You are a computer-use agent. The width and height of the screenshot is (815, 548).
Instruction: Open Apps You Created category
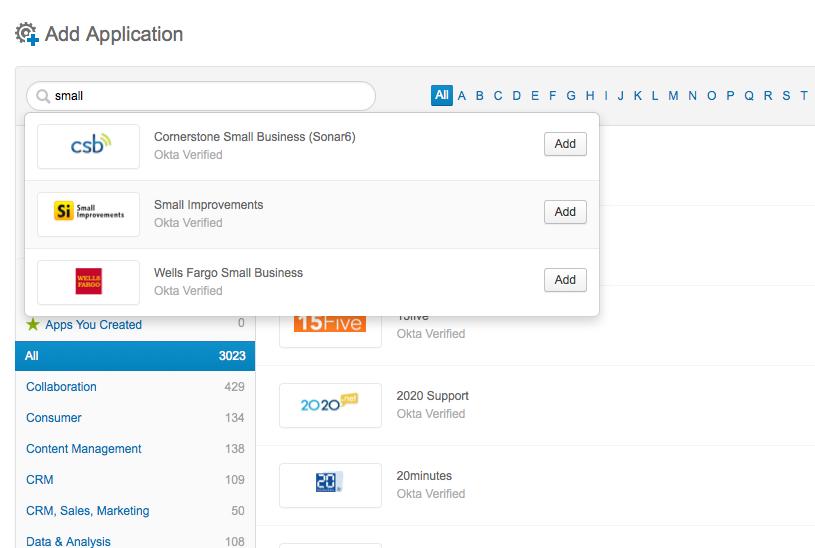[93, 325]
